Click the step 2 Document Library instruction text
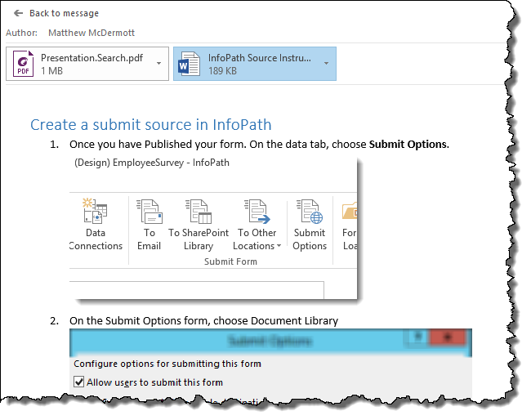Viewport: 531px width, 420px height. pyautogui.click(x=204, y=321)
